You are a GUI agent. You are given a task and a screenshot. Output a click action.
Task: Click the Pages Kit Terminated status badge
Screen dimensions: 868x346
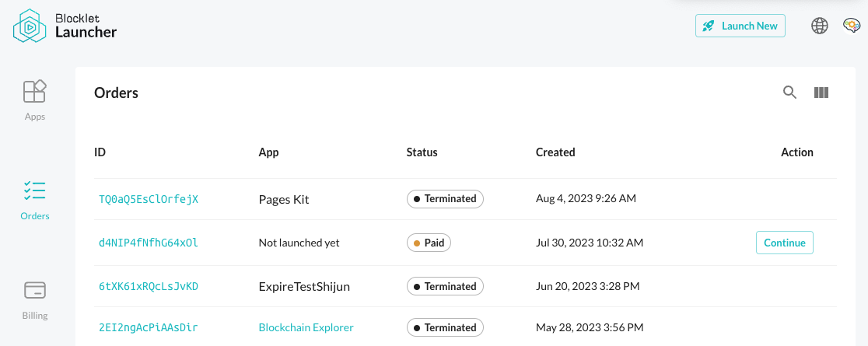(x=445, y=199)
